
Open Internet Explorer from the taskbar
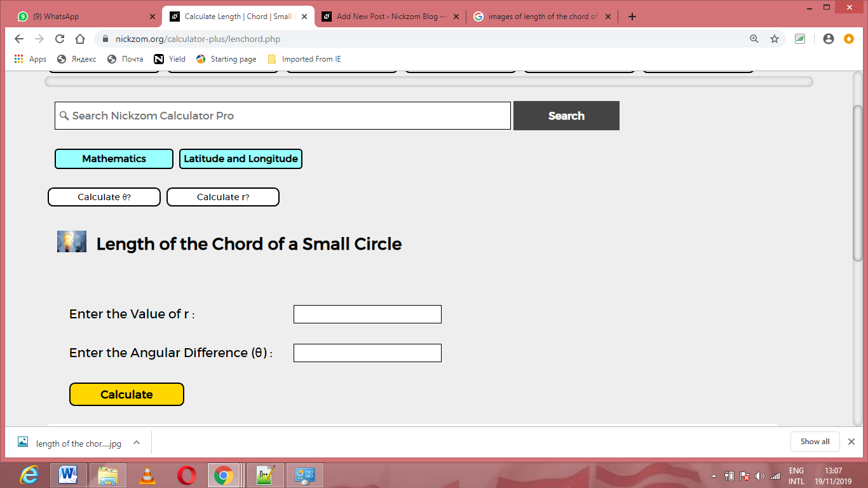[x=29, y=475]
